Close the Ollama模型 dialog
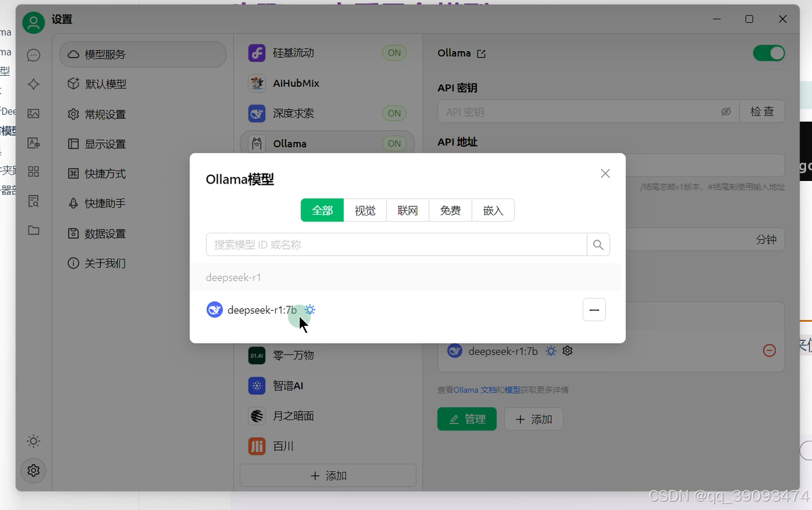Image resolution: width=812 pixels, height=510 pixels. click(x=605, y=173)
